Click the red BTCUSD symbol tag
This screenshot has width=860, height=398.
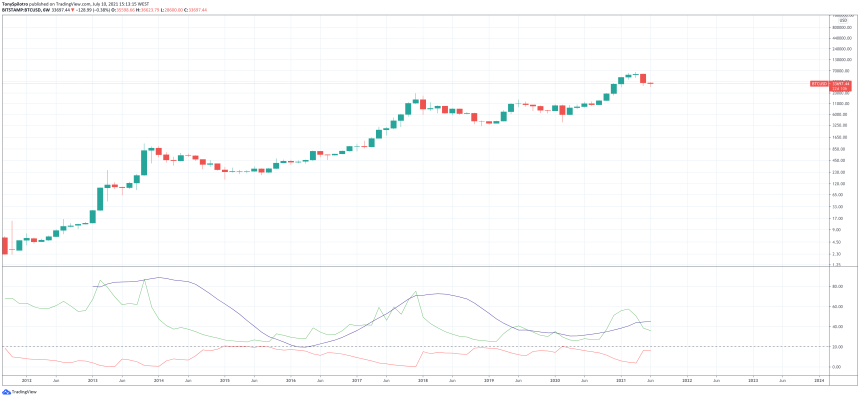(819, 84)
